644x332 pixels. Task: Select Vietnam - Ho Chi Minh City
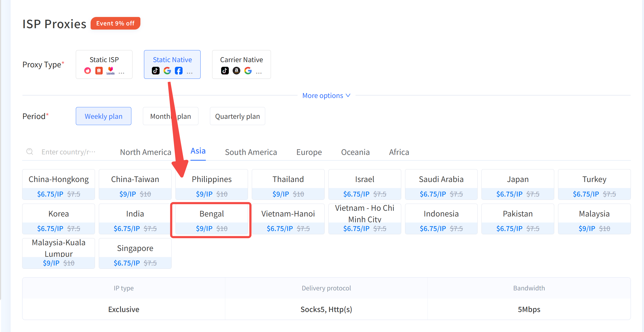pos(365,219)
